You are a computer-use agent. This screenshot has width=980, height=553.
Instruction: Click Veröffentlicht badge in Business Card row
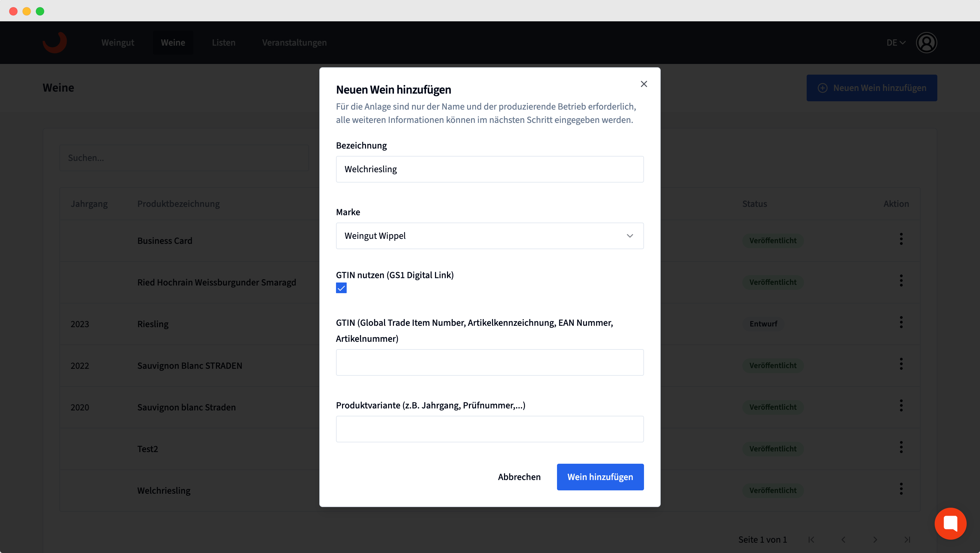(x=773, y=241)
